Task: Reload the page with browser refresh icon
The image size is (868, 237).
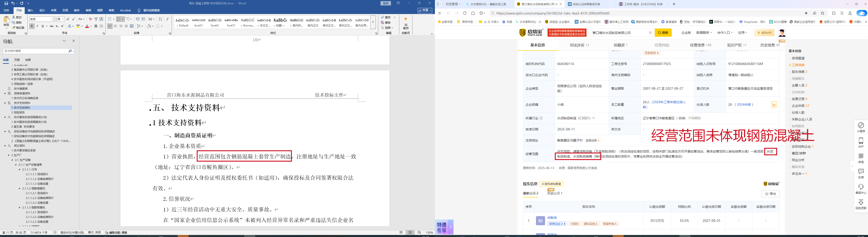Action: 465,13
